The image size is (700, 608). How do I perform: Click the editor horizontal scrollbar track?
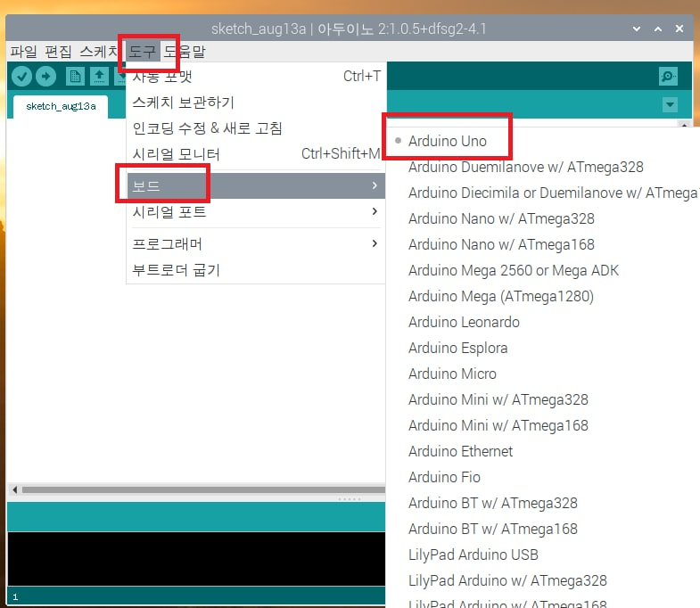[203, 489]
